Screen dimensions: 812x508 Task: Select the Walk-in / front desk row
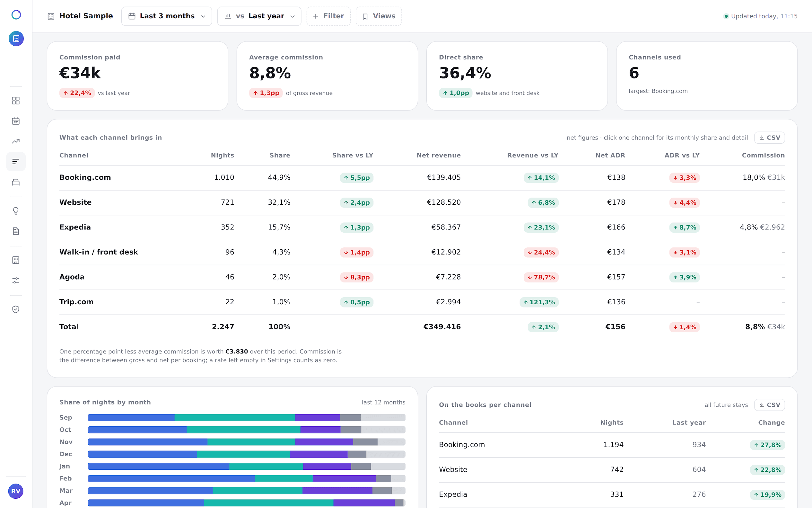[422, 252]
